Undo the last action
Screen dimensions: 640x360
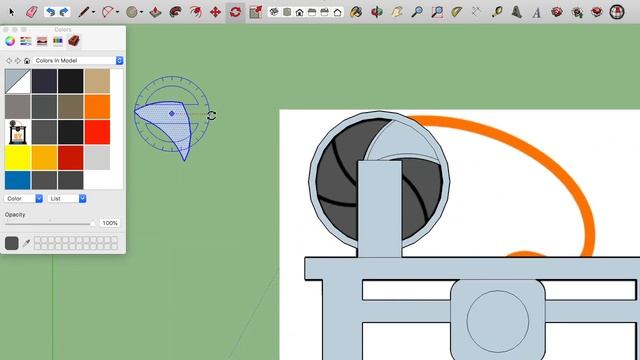point(50,12)
